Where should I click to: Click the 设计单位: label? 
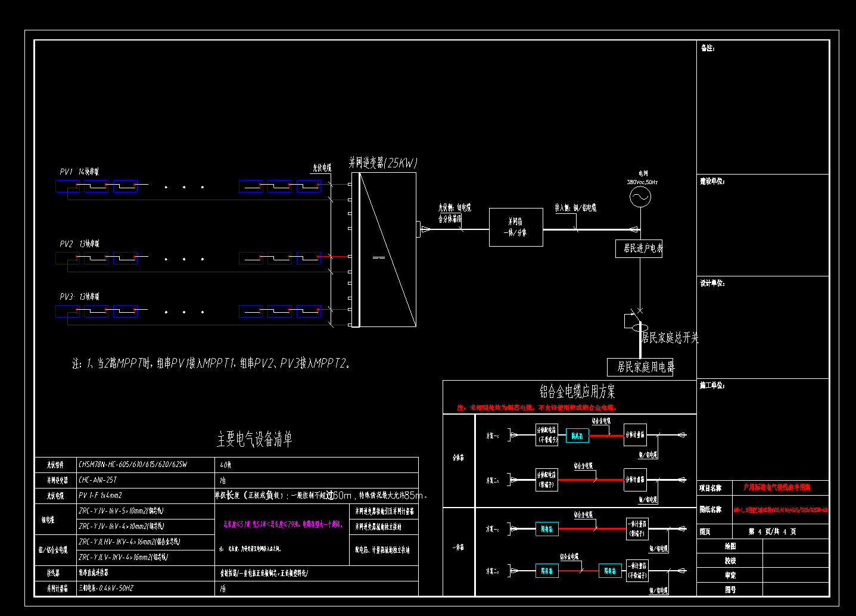click(x=712, y=284)
